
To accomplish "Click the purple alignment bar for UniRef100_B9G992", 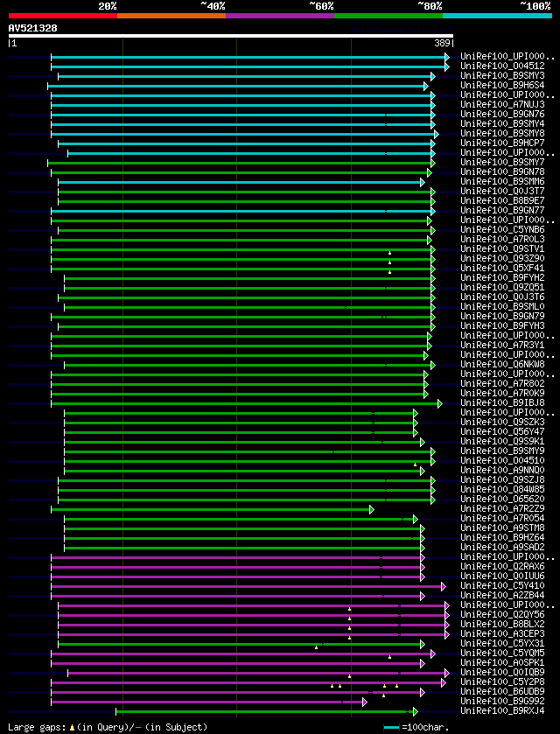I will pyautogui.click(x=209, y=702).
